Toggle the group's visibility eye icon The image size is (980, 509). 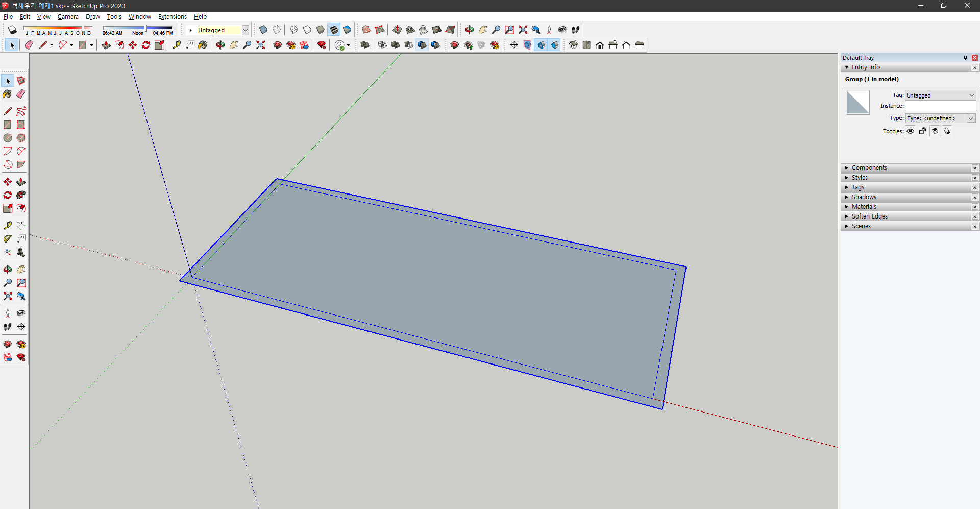coord(911,131)
